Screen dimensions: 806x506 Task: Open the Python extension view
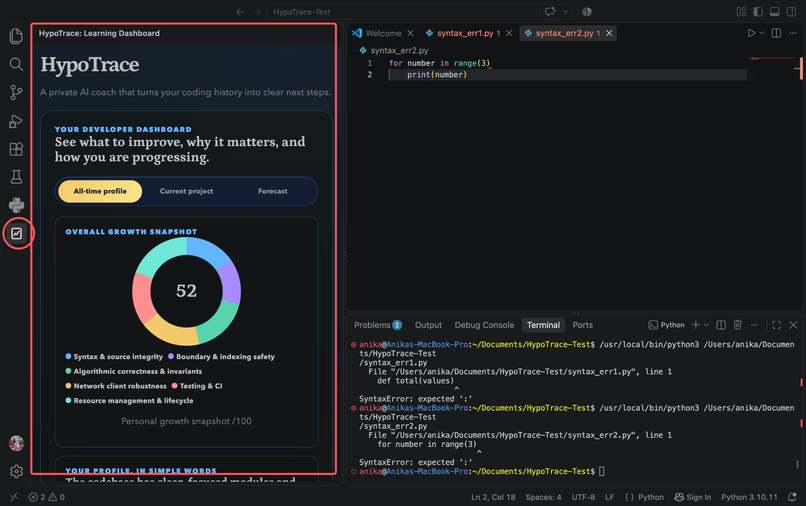click(16, 205)
